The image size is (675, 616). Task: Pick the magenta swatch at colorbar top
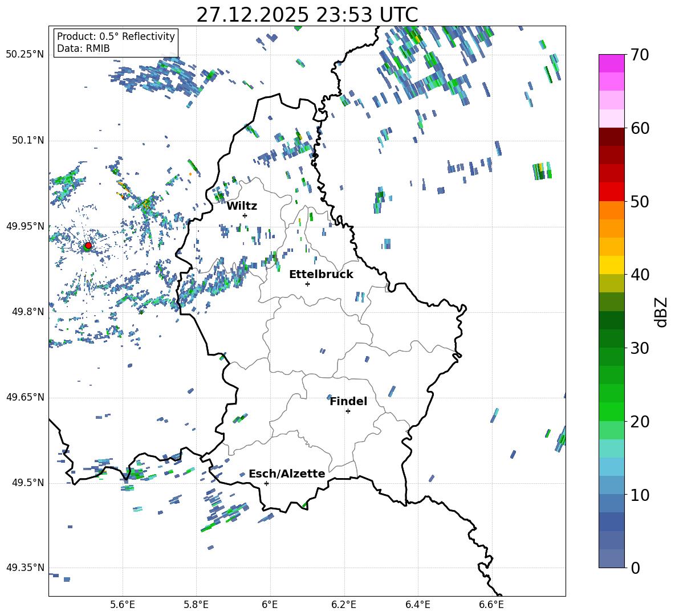(612, 63)
